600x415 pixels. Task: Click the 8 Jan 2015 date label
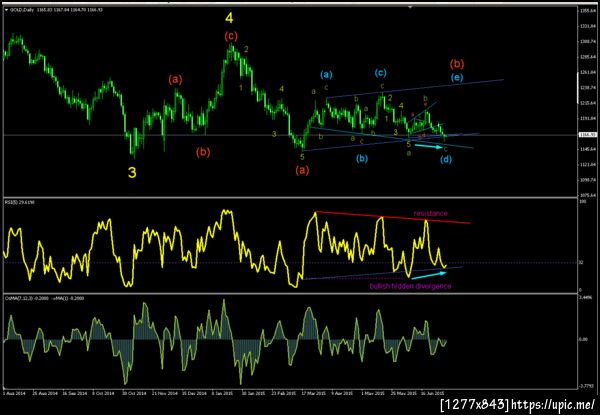223,393
